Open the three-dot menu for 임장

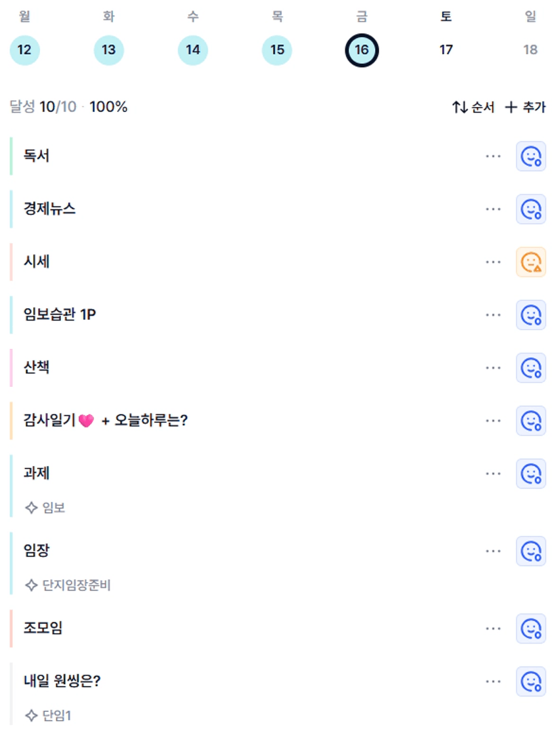[493, 551]
